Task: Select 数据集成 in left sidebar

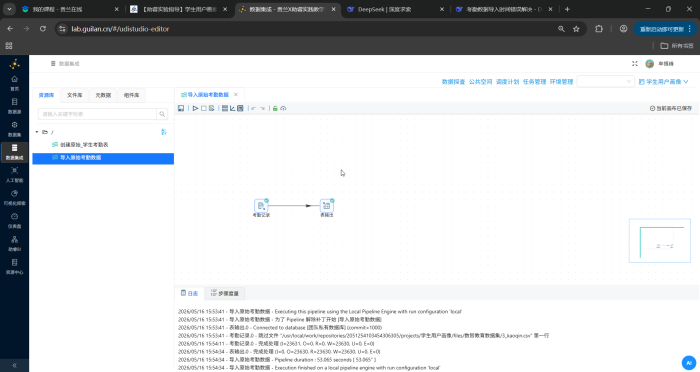Action: click(x=14, y=152)
